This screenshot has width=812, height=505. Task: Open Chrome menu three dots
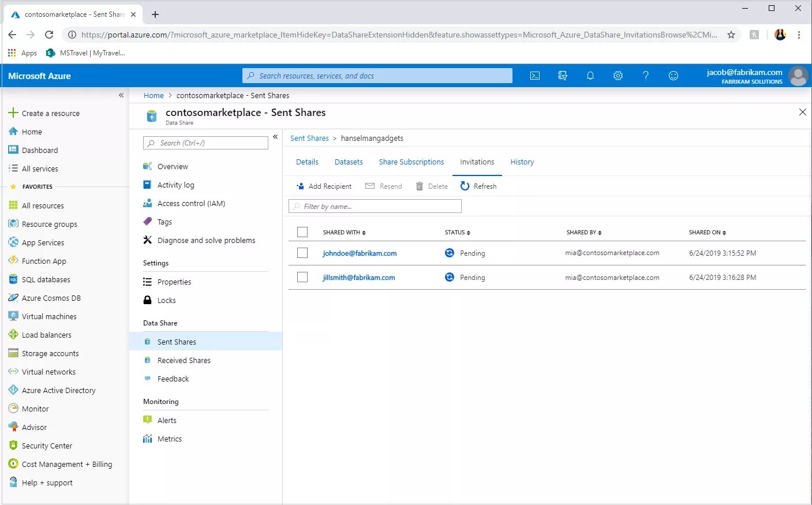point(799,35)
